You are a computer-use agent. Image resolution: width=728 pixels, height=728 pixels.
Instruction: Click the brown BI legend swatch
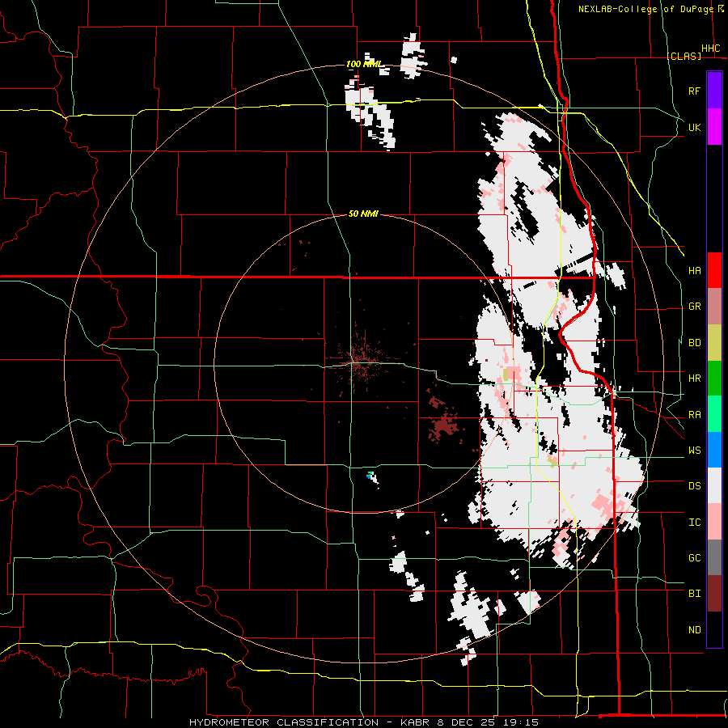point(714,594)
